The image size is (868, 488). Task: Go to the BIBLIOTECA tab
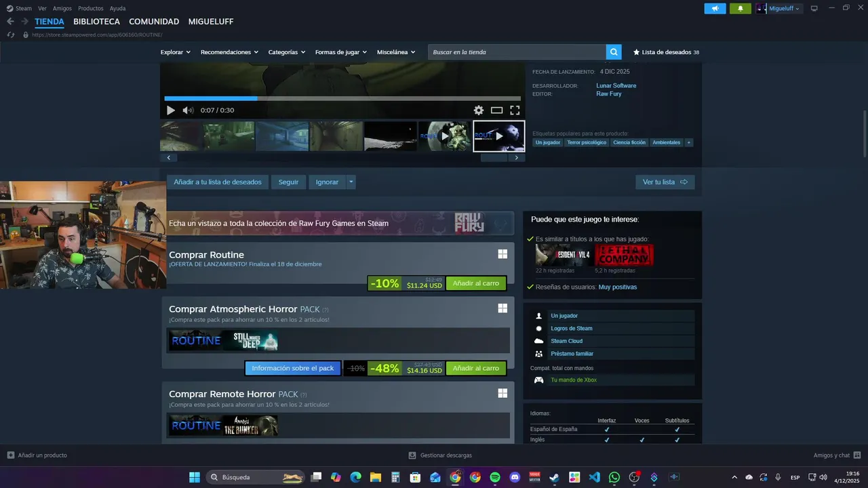(x=96, y=22)
